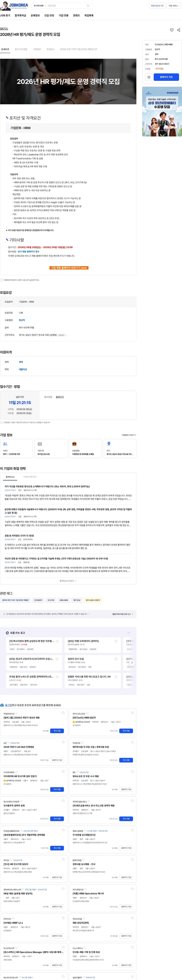Star 주4일 홍대 노바스킨 posting
This screenshot has width=182, height=980.
[x=57, y=677]
